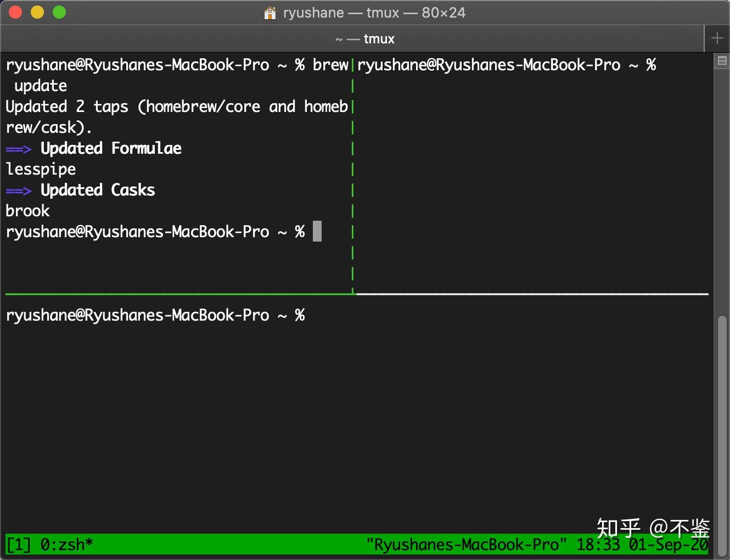Image resolution: width=730 pixels, height=560 pixels.
Task: Click the split-pane icon at the right edge
Action: [723, 61]
